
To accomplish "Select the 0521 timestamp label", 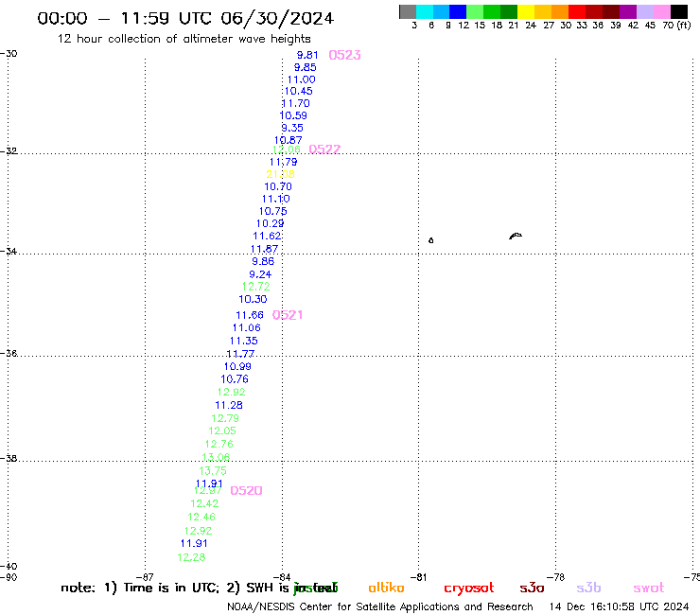I will 288,315.
